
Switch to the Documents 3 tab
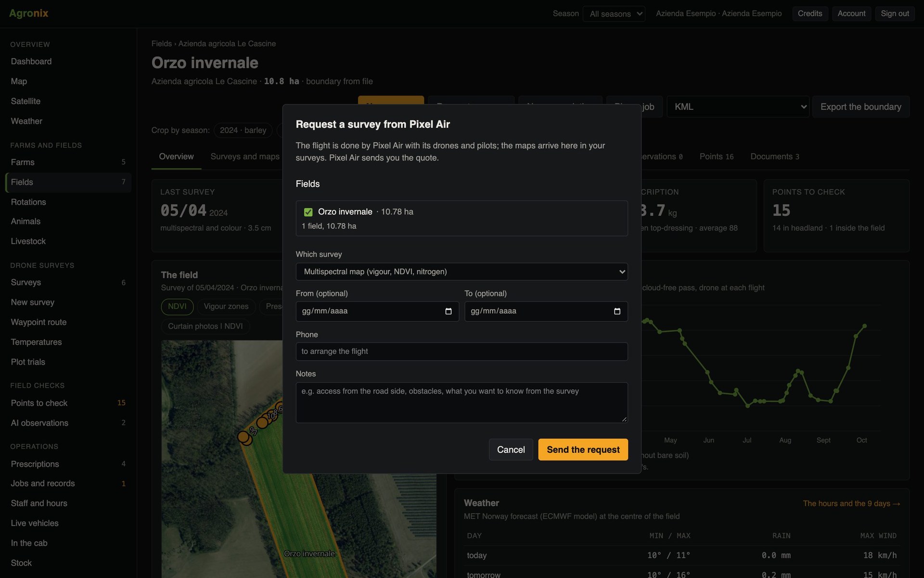tap(775, 157)
